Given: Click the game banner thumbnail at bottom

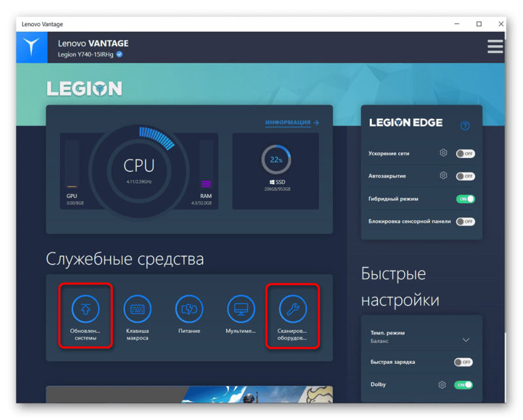Looking at the screenshot, I should coord(189,395).
